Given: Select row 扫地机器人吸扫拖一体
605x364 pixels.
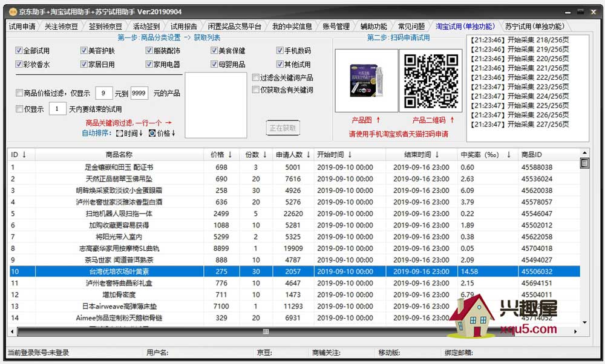Looking at the screenshot, I should 295,213.
